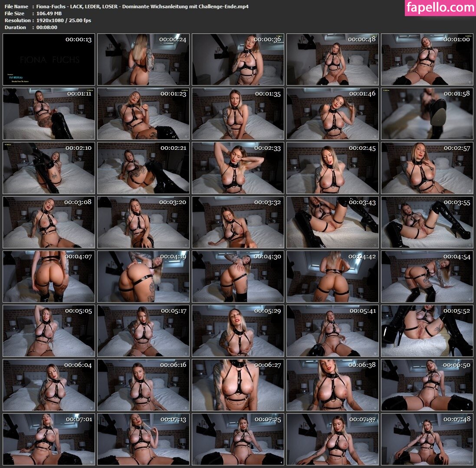The width and height of the screenshot is (476, 468).
Task: Click the Duration 00:08:00 info line
Action: [31, 27]
